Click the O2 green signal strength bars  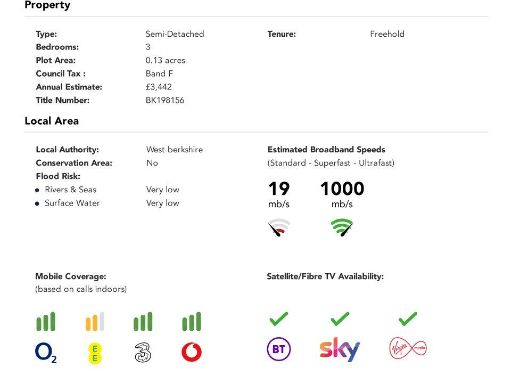(x=46, y=322)
